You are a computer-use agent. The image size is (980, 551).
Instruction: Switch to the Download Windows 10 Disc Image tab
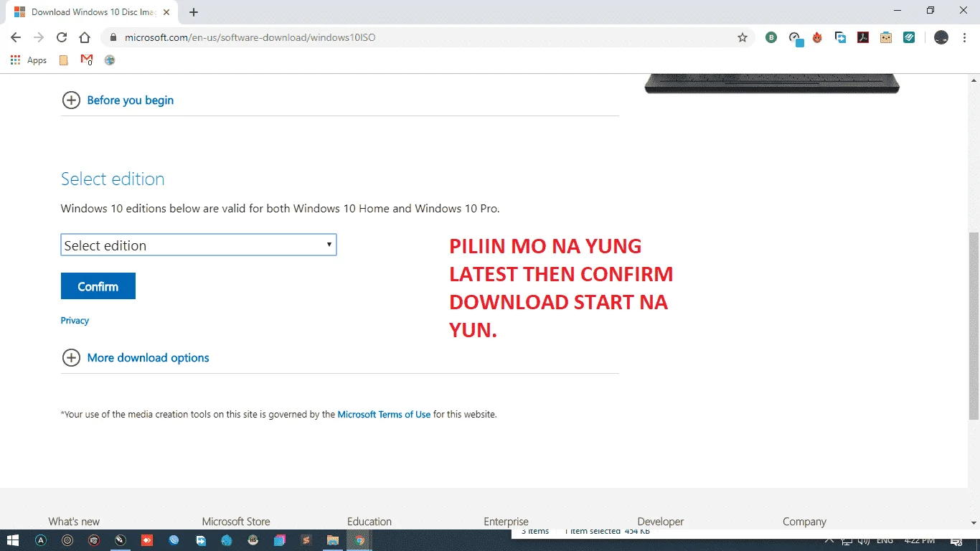pyautogui.click(x=93, y=12)
